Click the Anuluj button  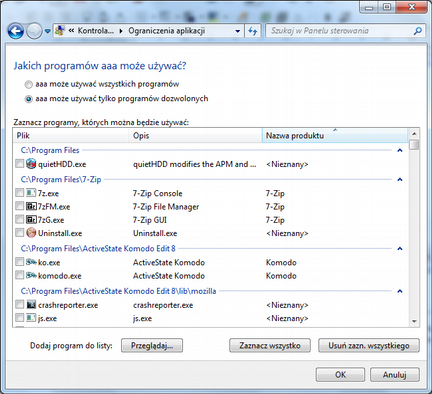(x=395, y=375)
